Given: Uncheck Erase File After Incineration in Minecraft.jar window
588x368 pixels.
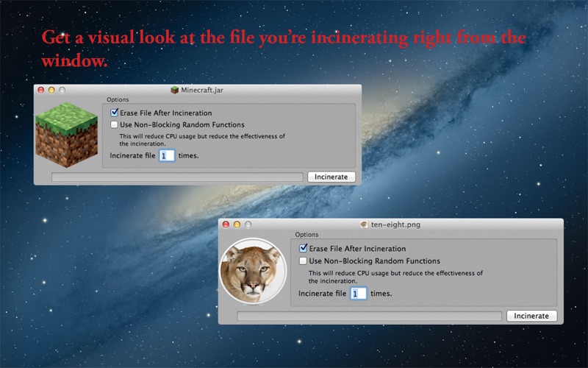Looking at the screenshot, I should pyautogui.click(x=115, y=113).
